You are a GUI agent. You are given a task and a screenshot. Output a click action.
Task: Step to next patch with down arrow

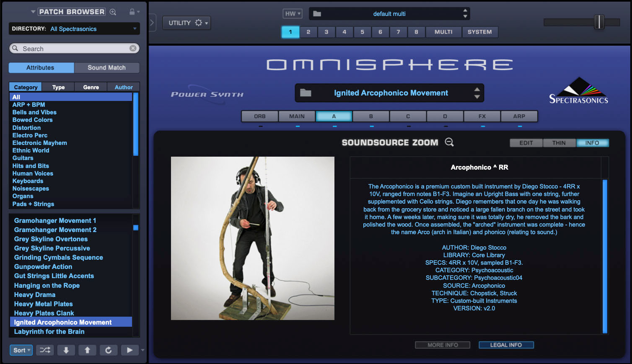[66, 350]
